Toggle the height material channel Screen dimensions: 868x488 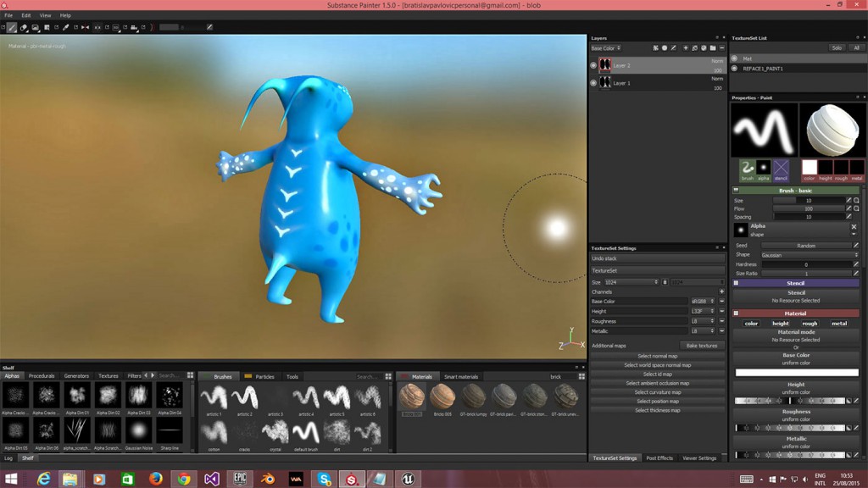pos(781,323)
